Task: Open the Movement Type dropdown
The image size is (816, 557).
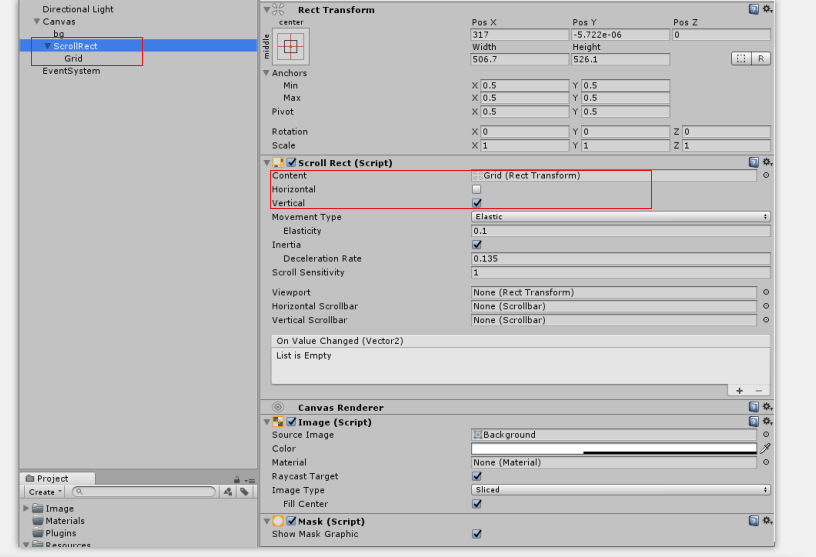Action: tap(620, 217)
